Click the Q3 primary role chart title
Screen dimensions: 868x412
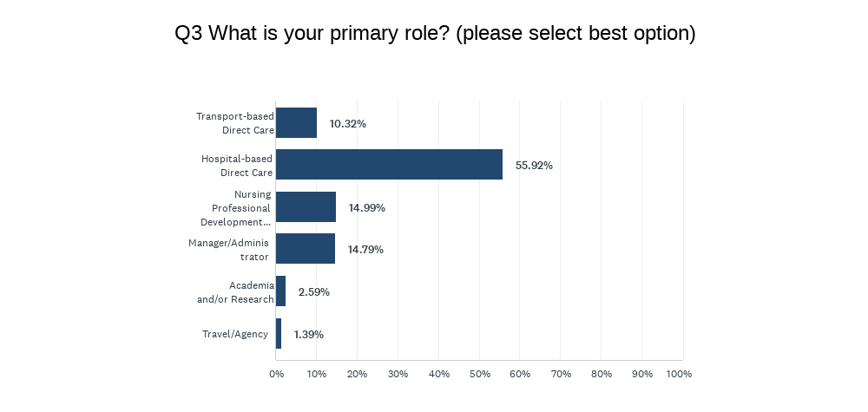(435, 34)
